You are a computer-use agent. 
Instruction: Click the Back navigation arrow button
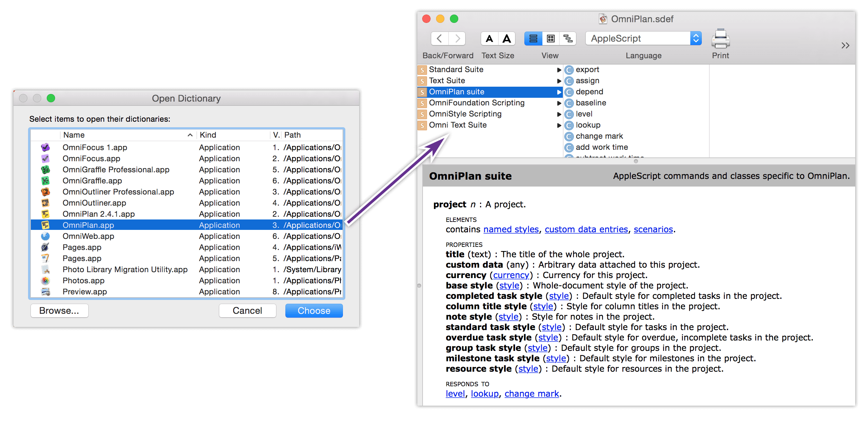tap(437, 39)
